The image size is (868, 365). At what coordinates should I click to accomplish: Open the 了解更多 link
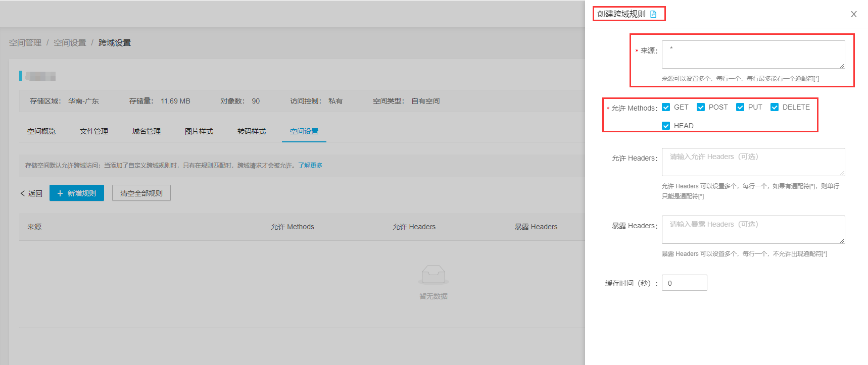pyautogui.click(x=310, y=166)
